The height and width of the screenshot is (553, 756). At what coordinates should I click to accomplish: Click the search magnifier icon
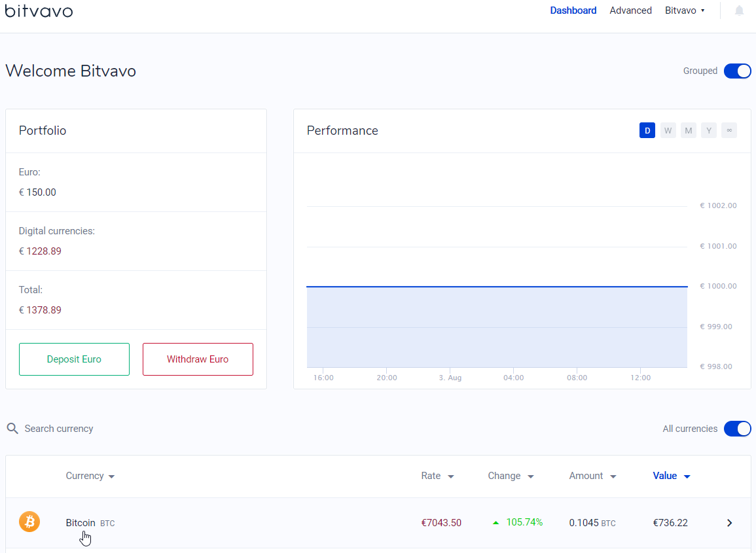pyautogui.click(x=12, y=429)
